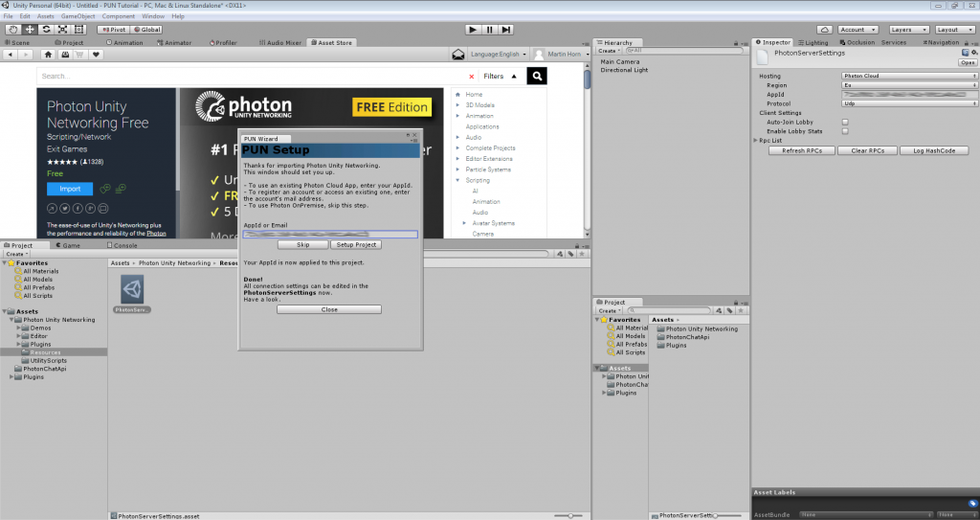Select the Rotate tool in toolbar
Screen dimensions: 980x520
(x=46, y=30)
